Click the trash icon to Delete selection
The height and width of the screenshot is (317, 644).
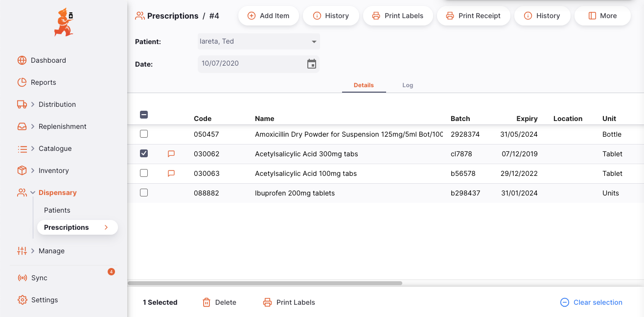coord(207,302)
